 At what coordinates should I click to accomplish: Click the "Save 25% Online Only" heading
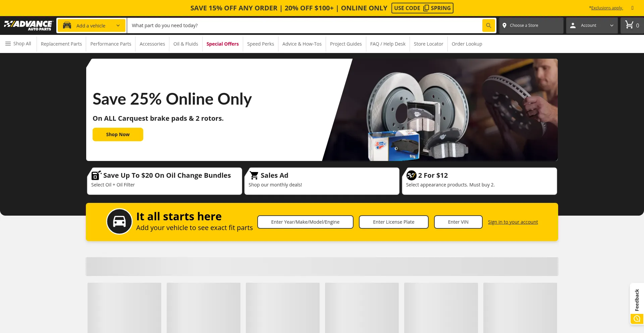pyautogui.click(x=172, y=99)
